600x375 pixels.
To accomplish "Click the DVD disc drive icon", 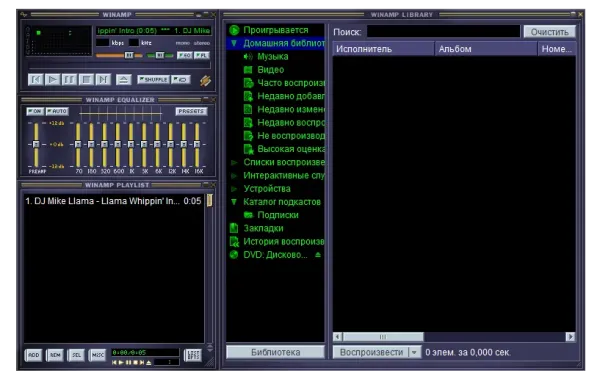I will coord(234,255).
